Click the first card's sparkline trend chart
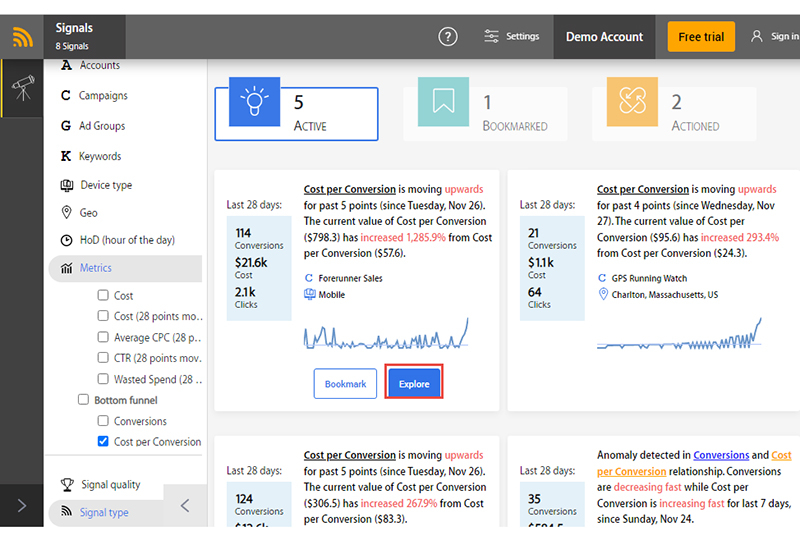The height and width of the screenshot is (540, 800). click(x=386, y=337)
